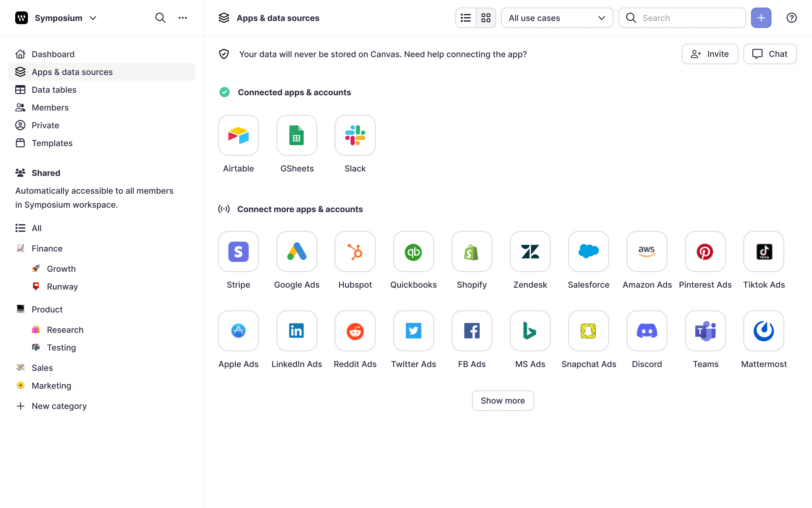
Task: Open the GSheets connected app
Action: (x=297, y=135)
